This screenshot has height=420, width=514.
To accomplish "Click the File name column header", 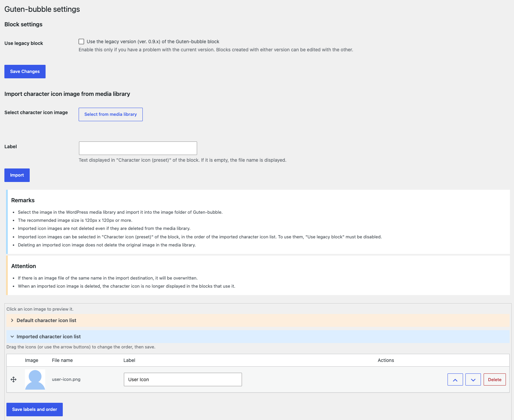I will click(x=62, y=360).
